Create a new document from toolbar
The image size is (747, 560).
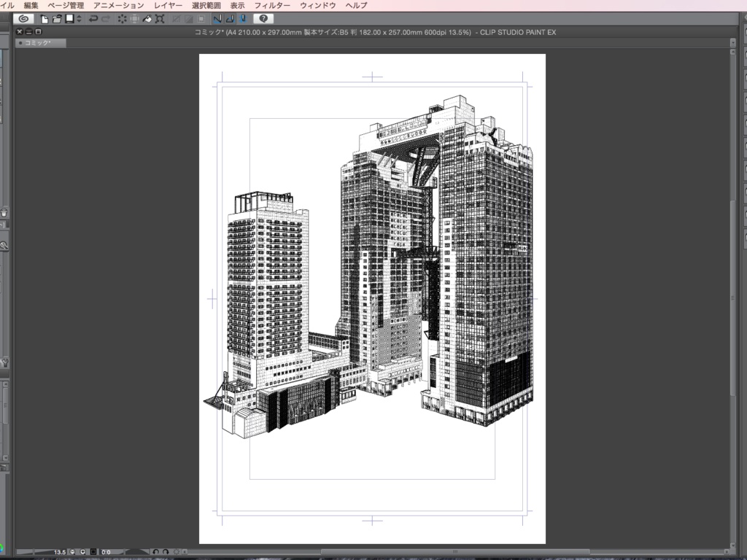(44, 18)
